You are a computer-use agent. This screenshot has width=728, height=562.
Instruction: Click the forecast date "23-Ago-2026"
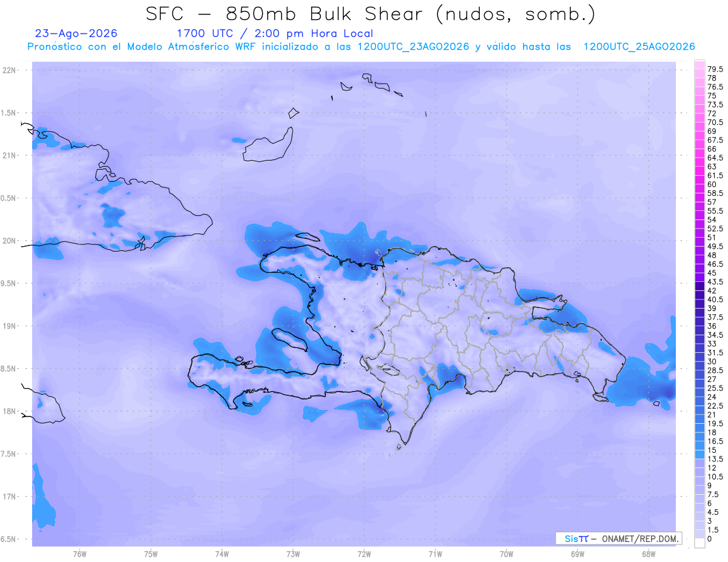76,33
